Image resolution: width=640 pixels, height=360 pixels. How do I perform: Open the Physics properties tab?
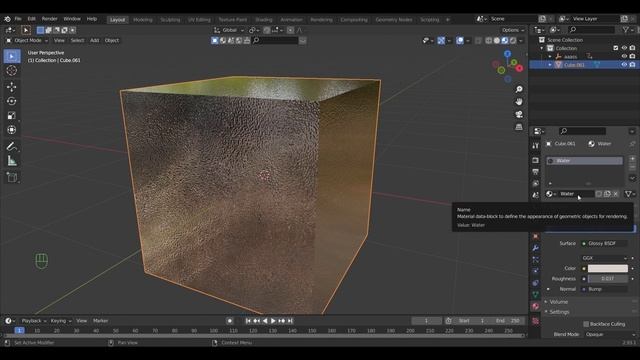click(x=536, y=271)
